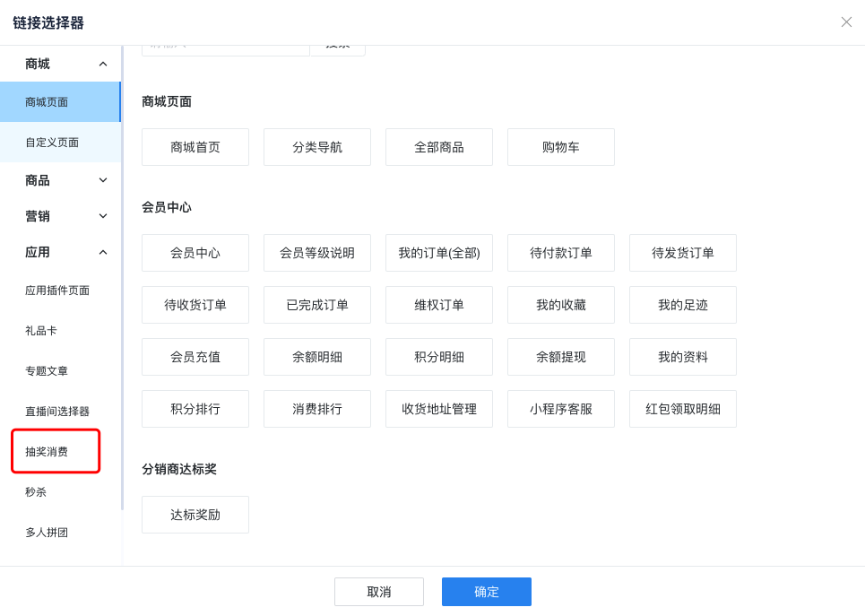Choose the 达标奖励 link
Image resolution: width=865 pixels, height=616 pixels.
[195, 515]
